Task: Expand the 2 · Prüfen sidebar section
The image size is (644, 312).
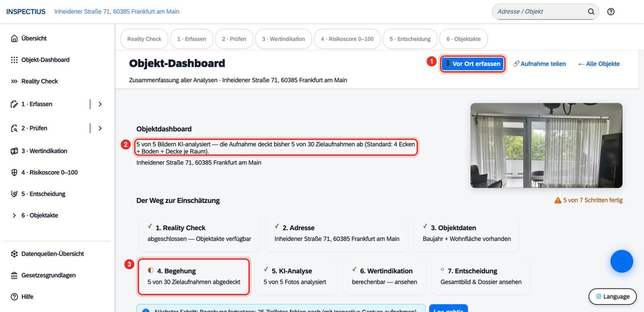Action: click(100, 128)
